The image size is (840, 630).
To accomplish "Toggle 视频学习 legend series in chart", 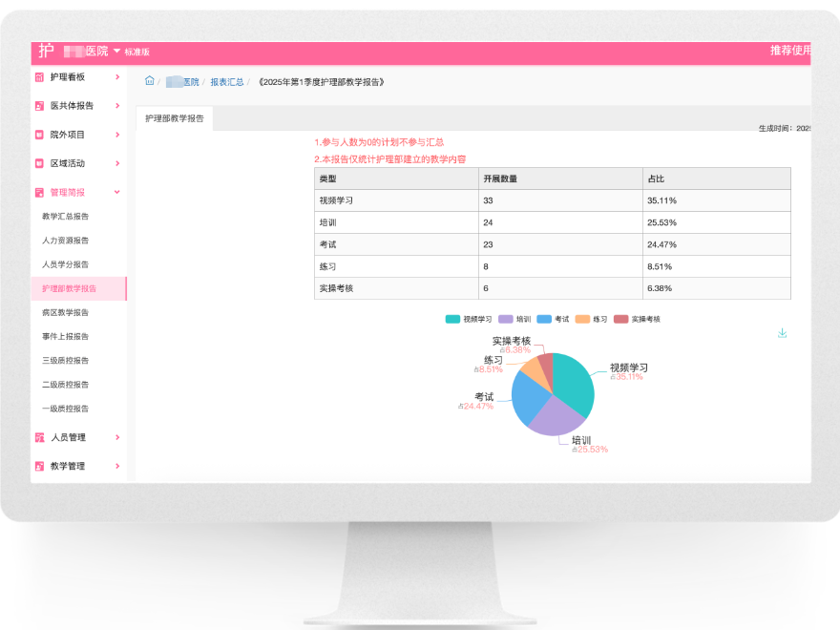I will click(x=468, y=319).
